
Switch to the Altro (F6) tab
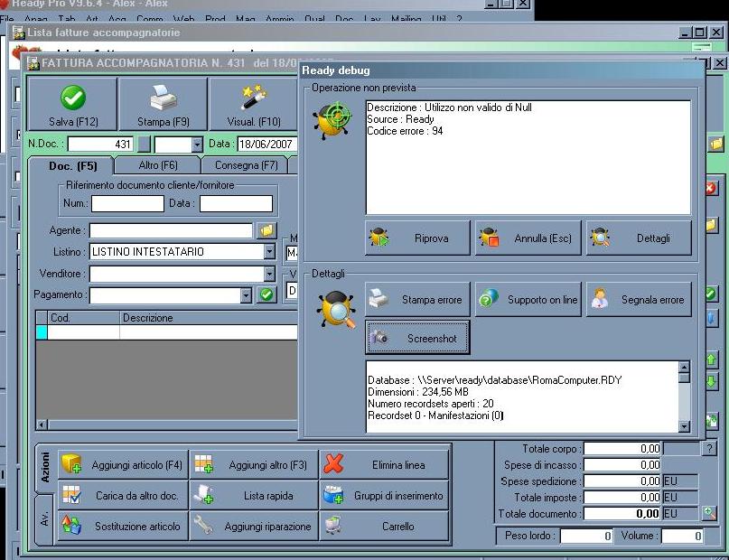157,165
